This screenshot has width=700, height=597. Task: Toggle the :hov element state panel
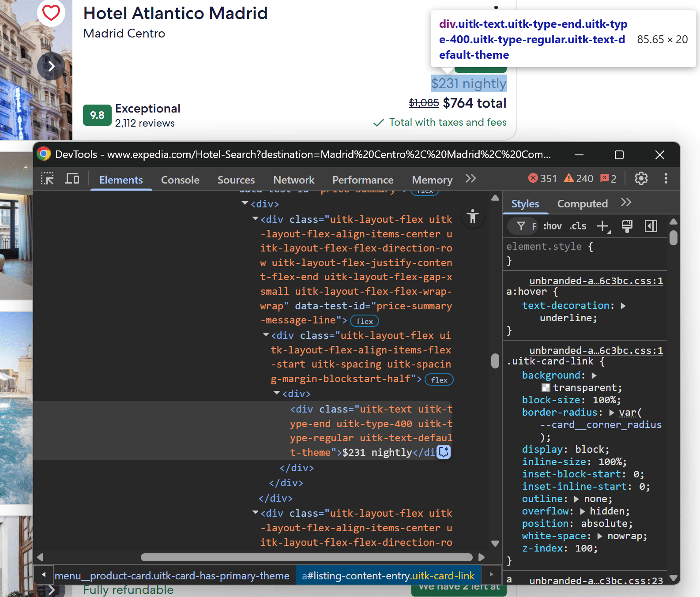click(x=553, y=226)
